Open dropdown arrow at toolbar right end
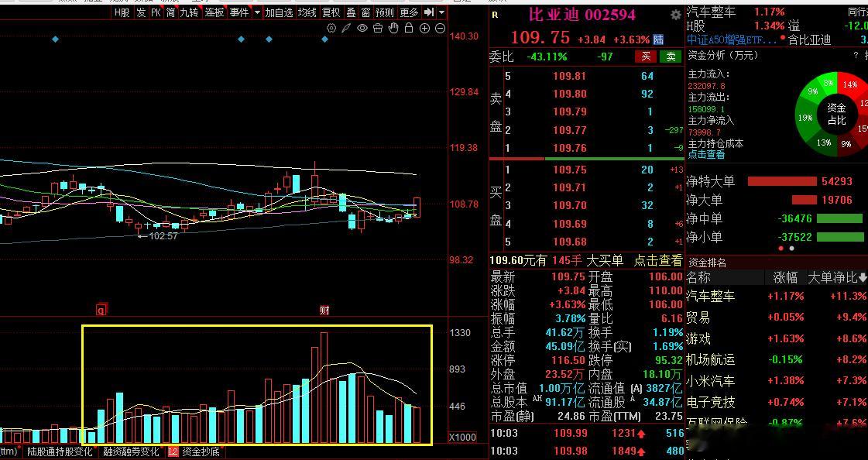The width and height of the screenshot is (868, 460). click(x=442, y=12)
